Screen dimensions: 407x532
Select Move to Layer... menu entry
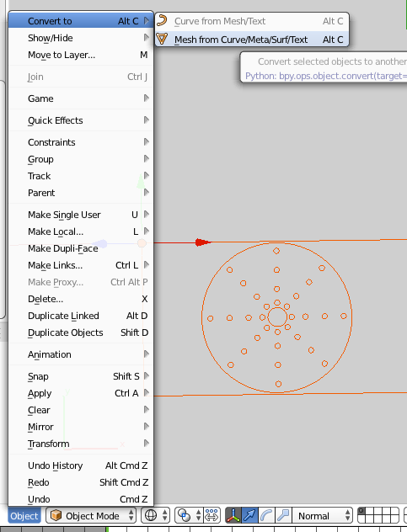tap(81, 55)
